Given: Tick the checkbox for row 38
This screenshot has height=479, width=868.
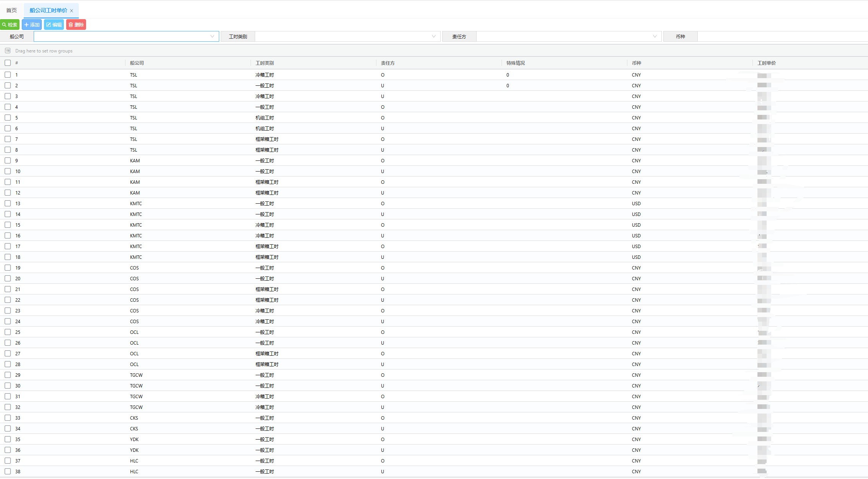Looking at the screenshot, I should (8, 471).
